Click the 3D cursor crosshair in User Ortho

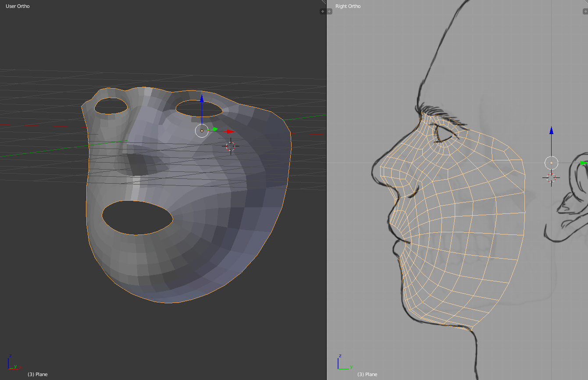click(x=231, y=146)
